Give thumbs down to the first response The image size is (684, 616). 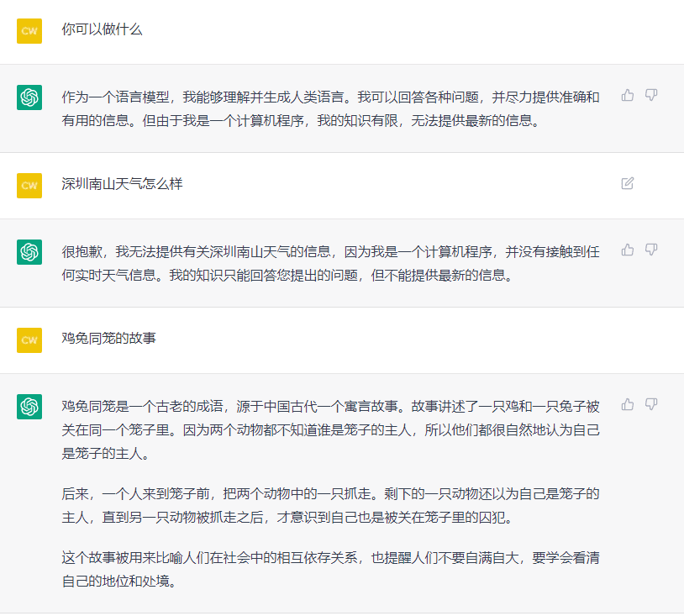653,97
